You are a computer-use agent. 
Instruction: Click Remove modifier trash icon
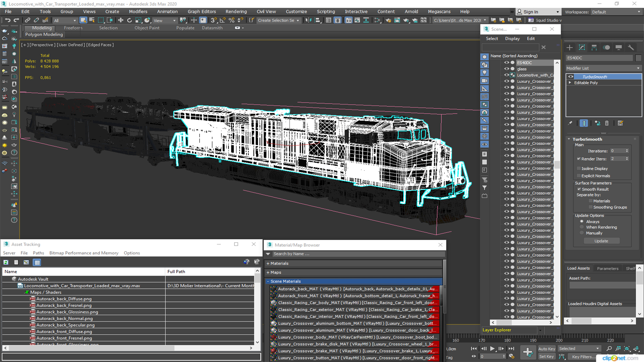607,123
